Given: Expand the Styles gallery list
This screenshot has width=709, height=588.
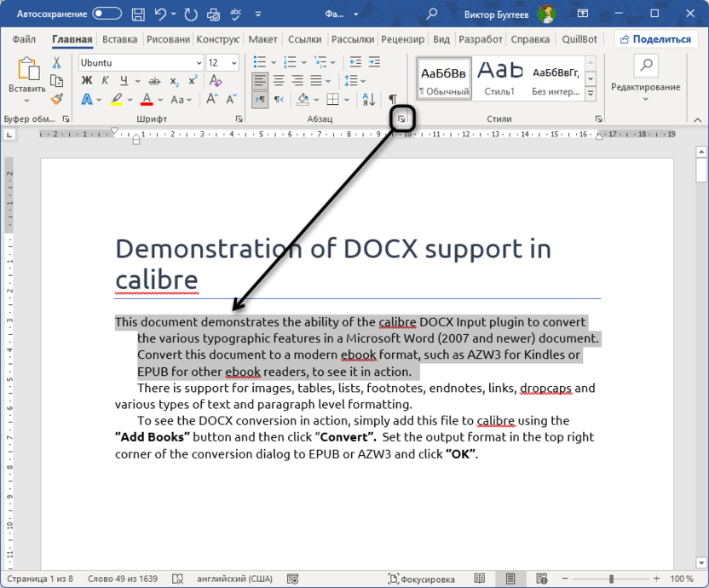Looking at the screenshot, I should pos(591,93).
